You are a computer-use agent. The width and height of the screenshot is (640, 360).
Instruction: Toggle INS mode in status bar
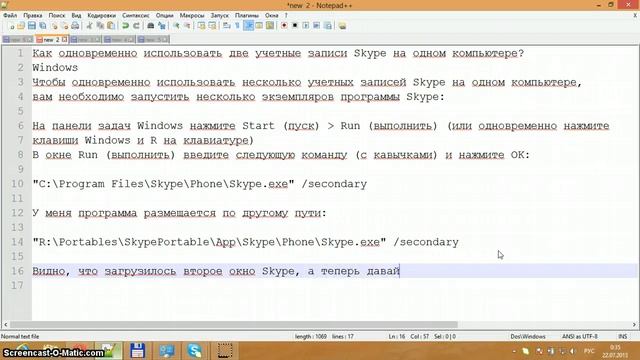click(x=623, y=337)
